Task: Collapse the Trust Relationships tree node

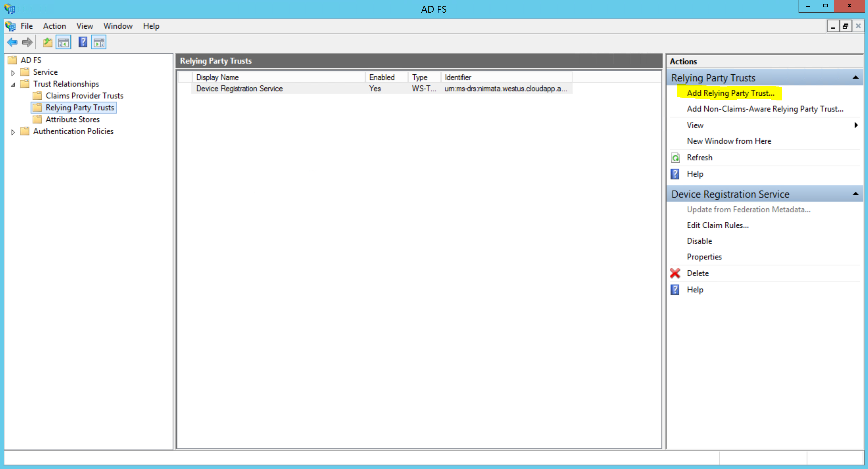Action: tap(13, 84)
